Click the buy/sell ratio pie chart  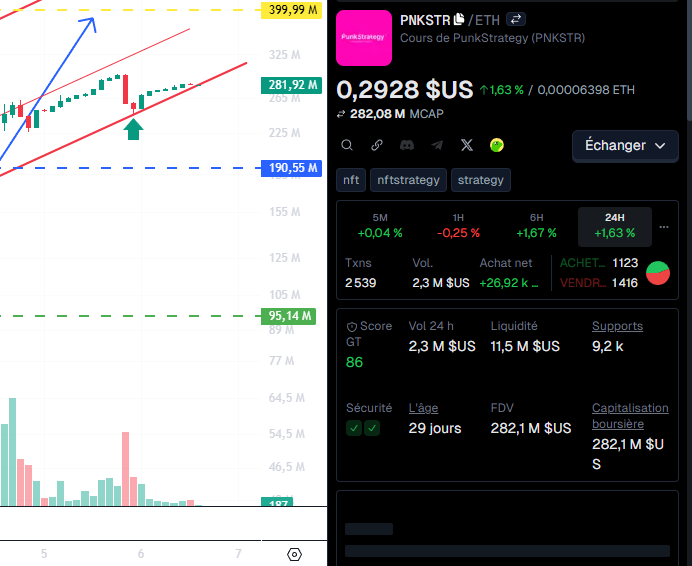658,273
